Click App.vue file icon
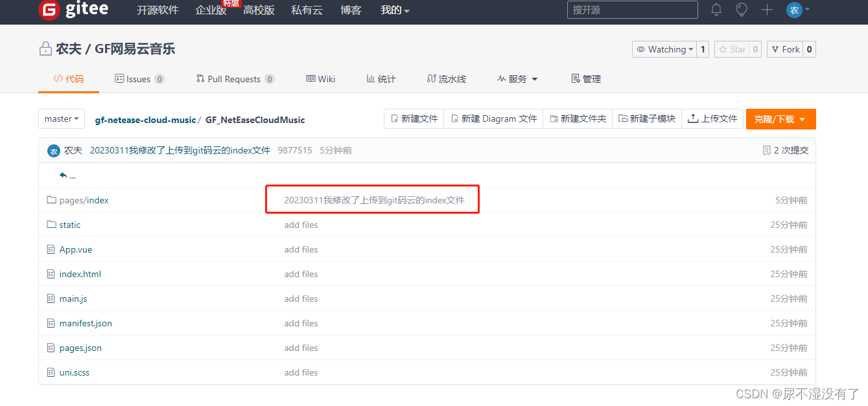The height and width of the screenshot is (406, 868). pos(51,249)
